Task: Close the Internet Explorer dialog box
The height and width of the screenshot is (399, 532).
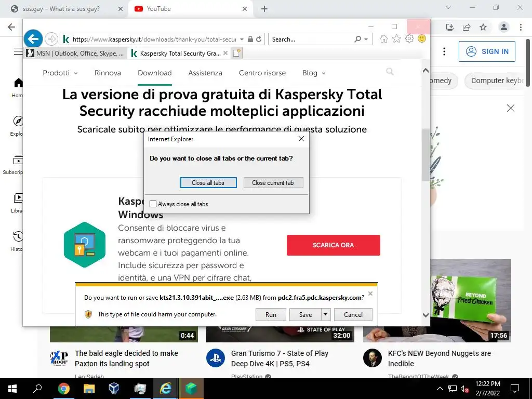Action: [x=301, y=139]
